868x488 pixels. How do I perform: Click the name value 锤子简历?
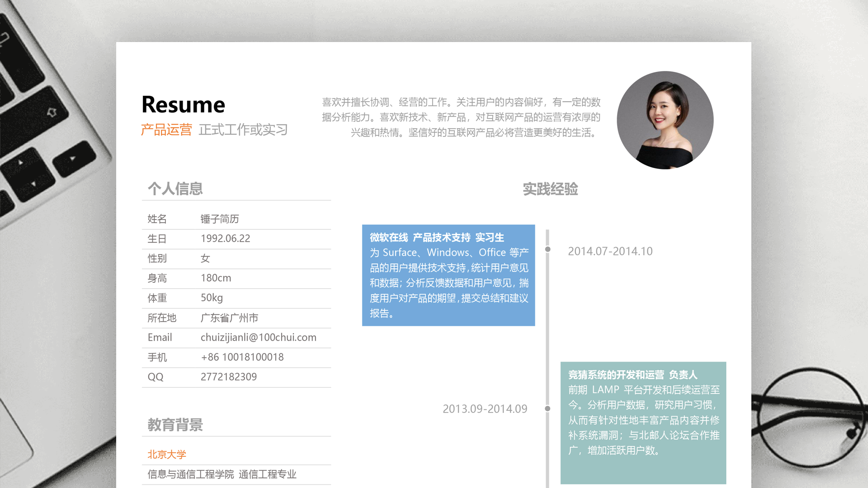220,219
